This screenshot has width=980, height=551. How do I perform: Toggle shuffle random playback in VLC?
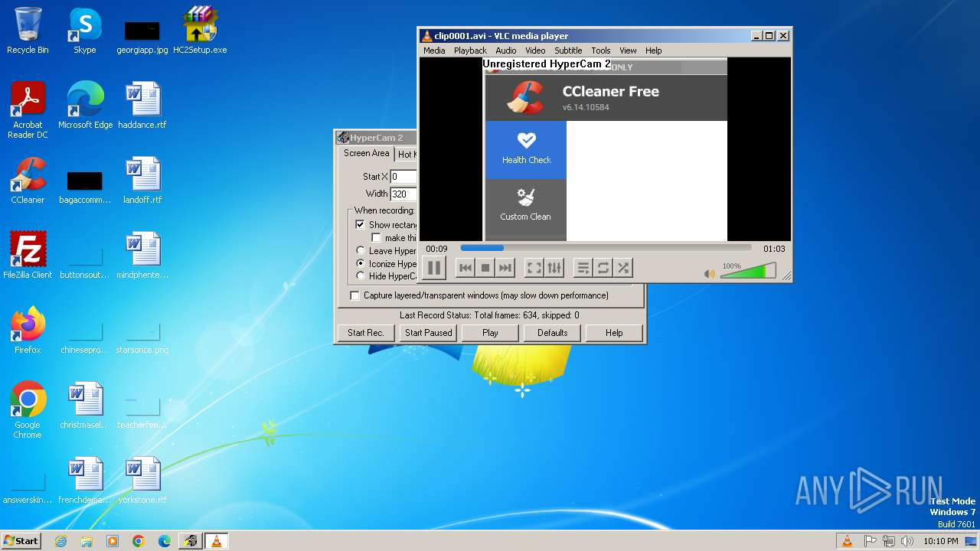[x=623, y=268]
